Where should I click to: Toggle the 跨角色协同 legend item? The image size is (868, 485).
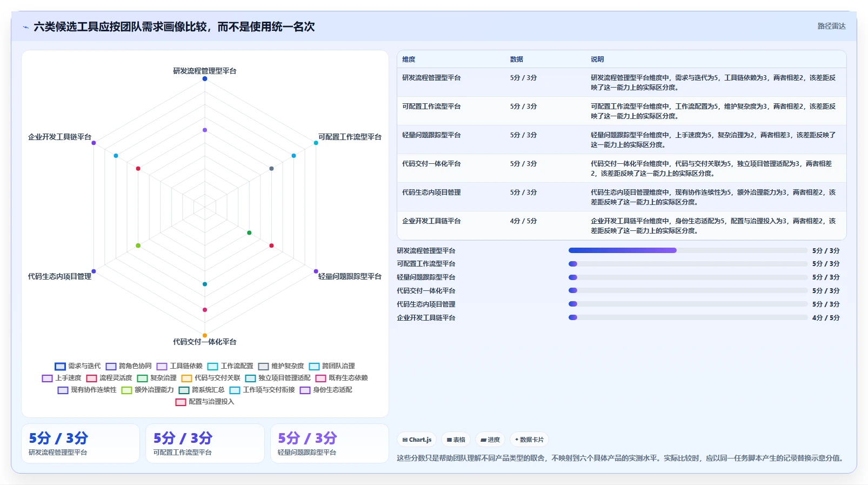coord(129,366)
